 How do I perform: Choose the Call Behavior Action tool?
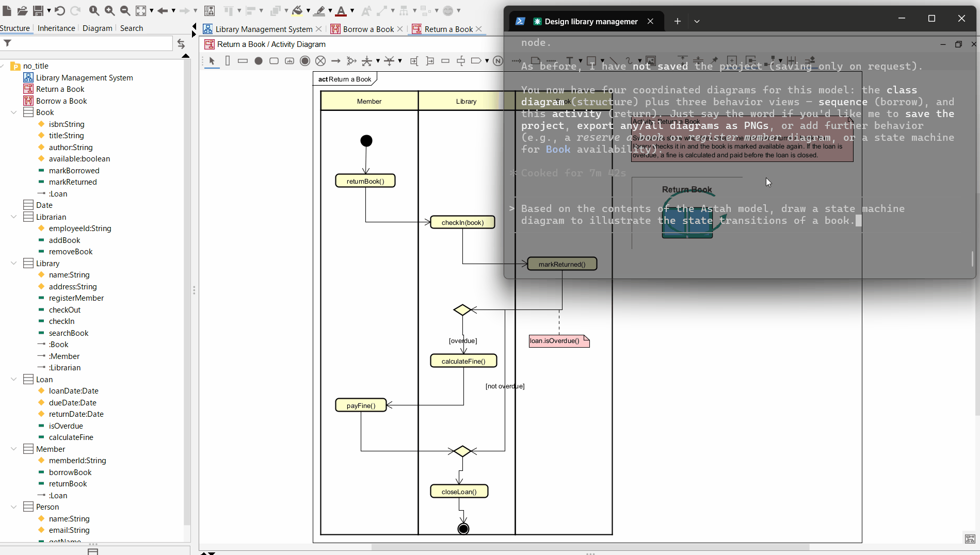tap(290, 61)
